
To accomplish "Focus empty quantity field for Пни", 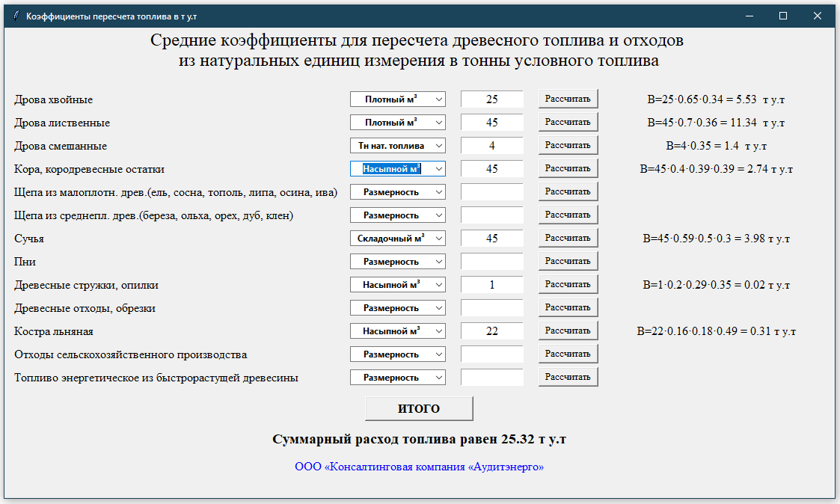I will 491,262.
